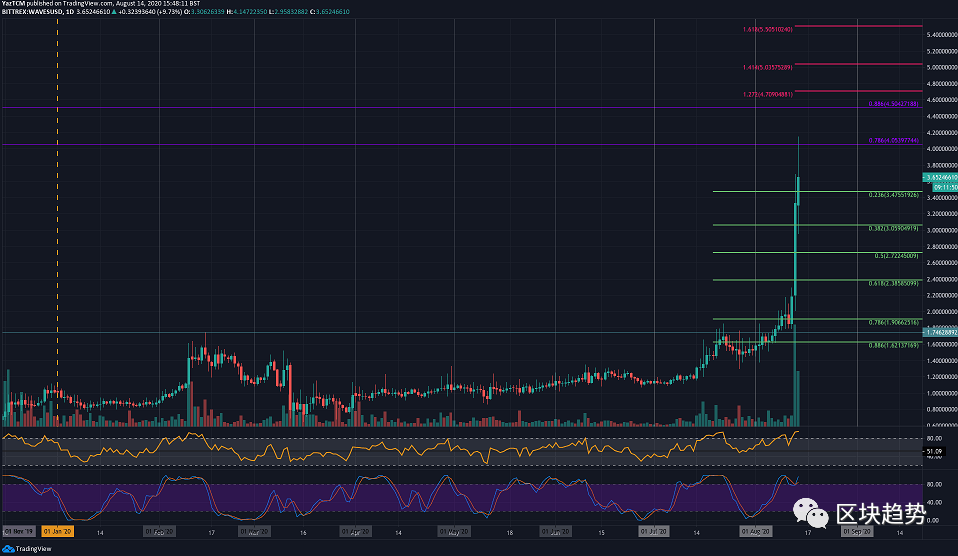Click the purple 0.786 (4.05397744) level label
Image resolution: width=958 pixels, height=556 pixels.
pyautogui.click(x=893, y=141)
